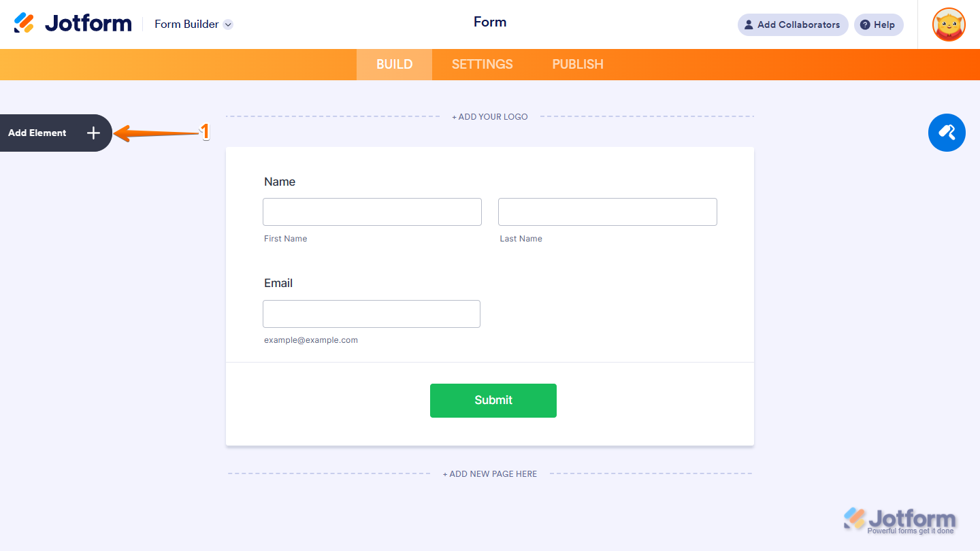Click the avatar icon in the top-right corner
Image resolution: width=980 pixels, height=551 pixels.
(x=948, y=24)
